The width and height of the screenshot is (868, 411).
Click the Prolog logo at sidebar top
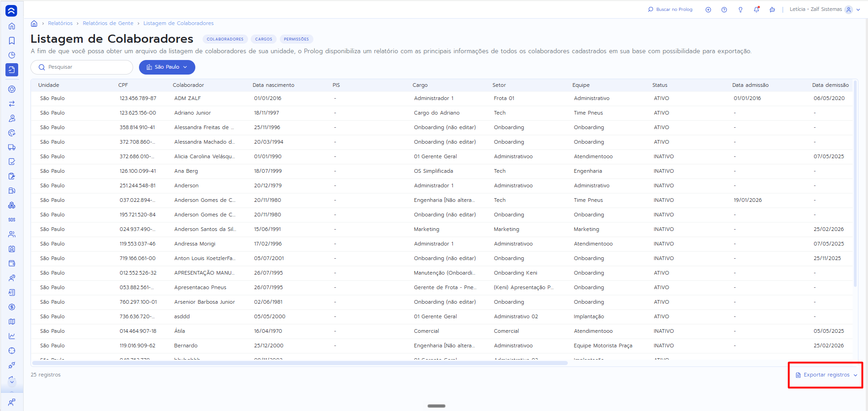click(x=11, y=11)
